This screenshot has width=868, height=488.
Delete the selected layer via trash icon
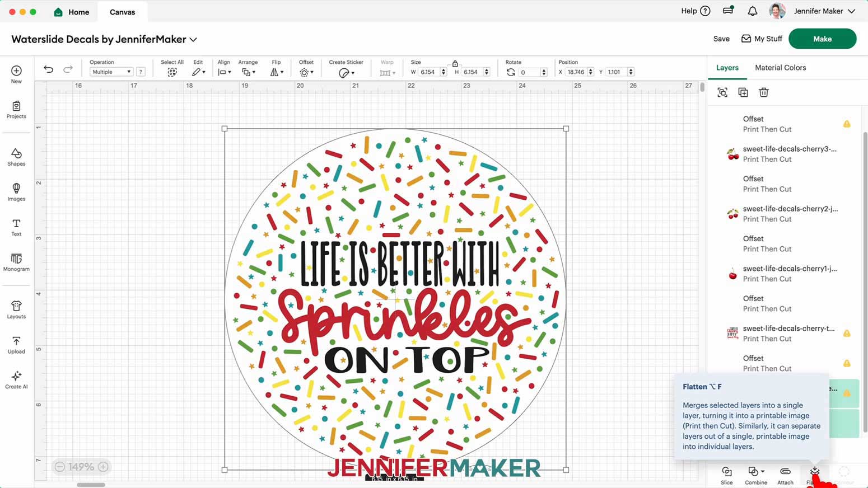coord(764,92)
